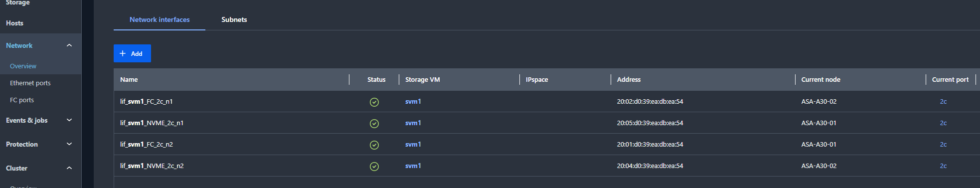
Task: Click the Add button
Action: click(132, 53)
